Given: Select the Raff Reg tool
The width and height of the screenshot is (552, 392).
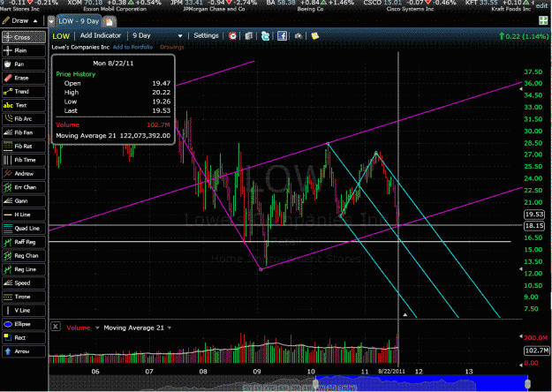Looking at the screenshot, I should click(x=24, y=242).
